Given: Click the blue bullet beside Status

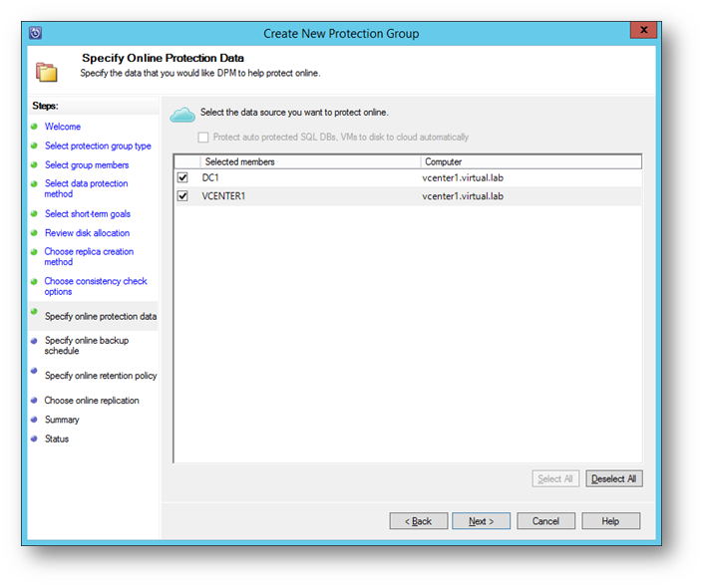Looking at the screenshot, I should (34, 439).
